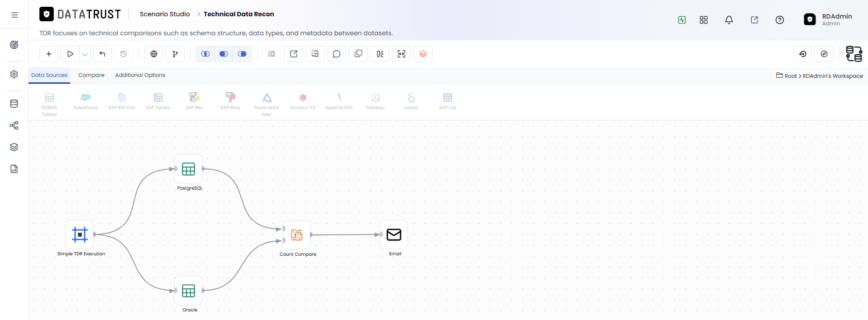The height and width of the screenshot is (320, 868).
Task: Toggle the middle overlapping-circles join mode
Action: [224, 54]
